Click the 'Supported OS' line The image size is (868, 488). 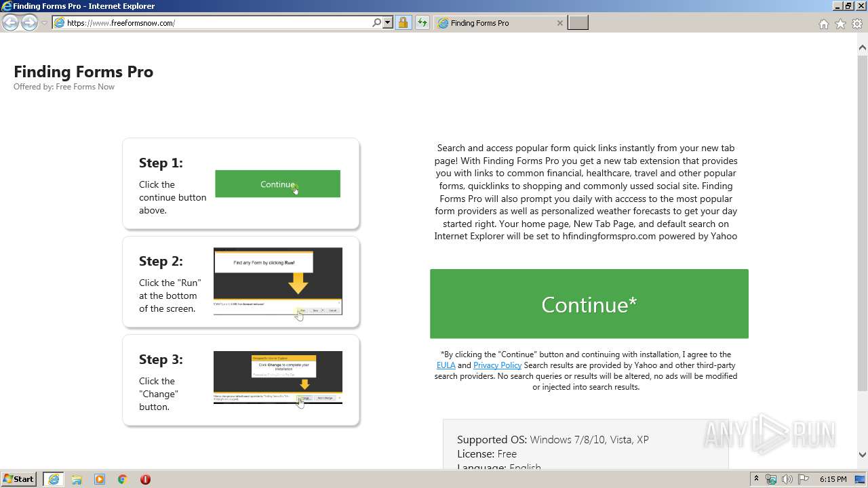pyautogui.click(x=553, y=439)
